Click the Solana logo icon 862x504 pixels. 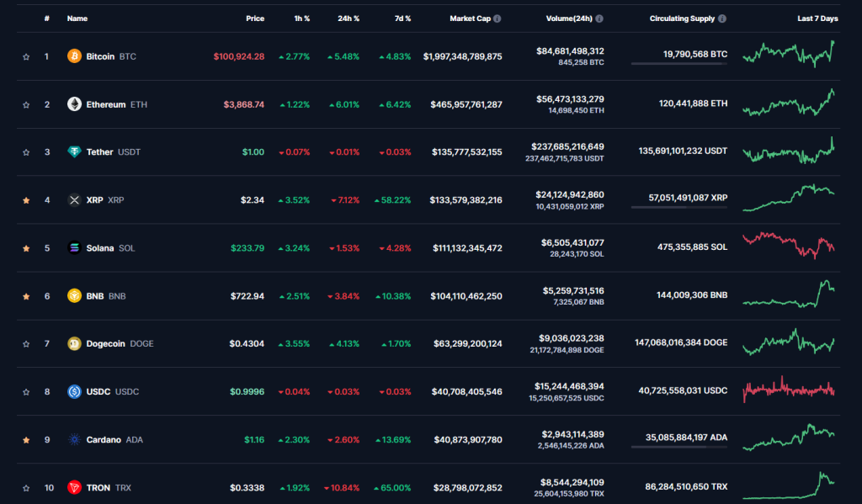(74, 248)
